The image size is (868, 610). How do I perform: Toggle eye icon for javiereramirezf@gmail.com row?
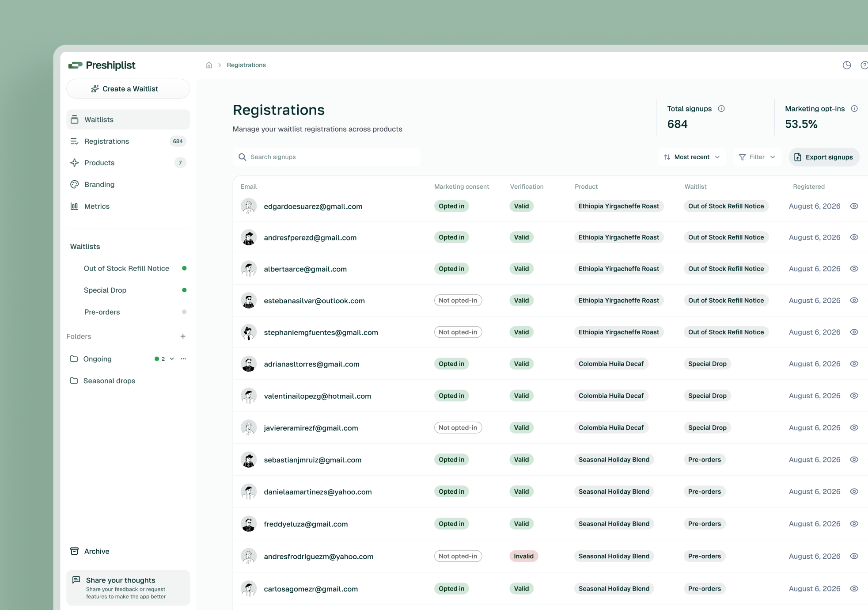coord(854,428)
